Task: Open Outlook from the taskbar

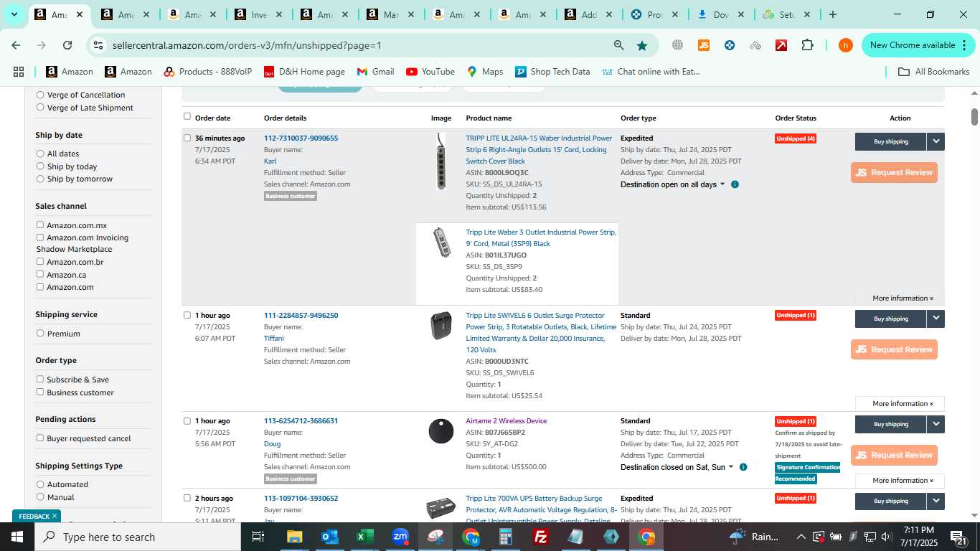Action: tap(329, 537)
